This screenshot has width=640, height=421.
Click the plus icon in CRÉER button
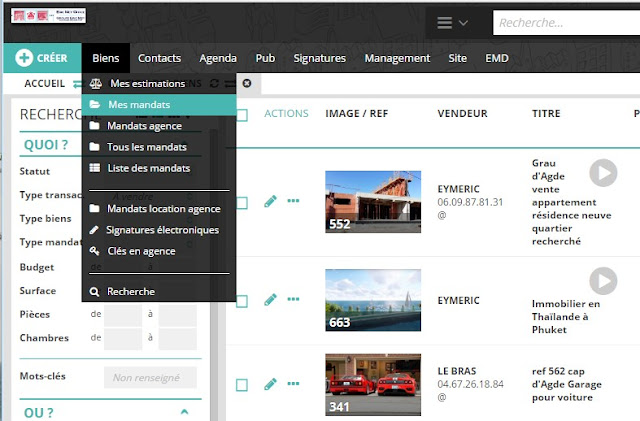[24, 58]
